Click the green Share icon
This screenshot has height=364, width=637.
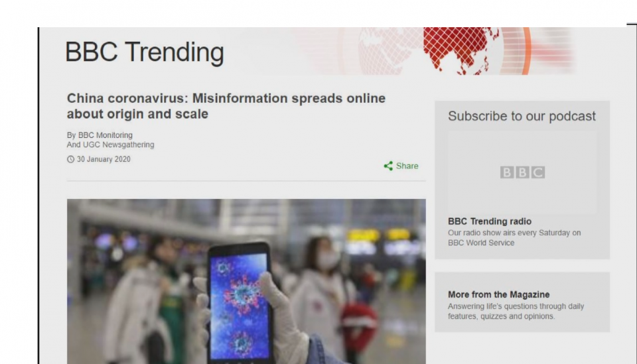[x=388, y=166]
